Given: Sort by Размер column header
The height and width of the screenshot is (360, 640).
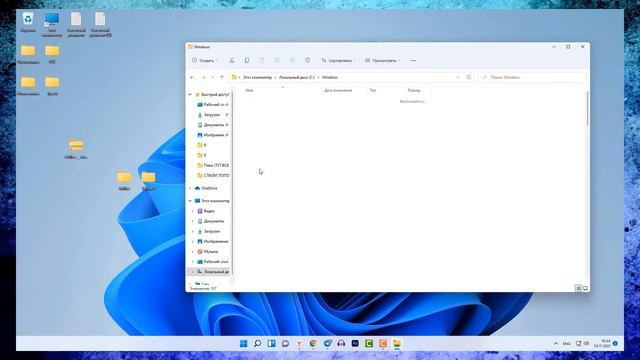Looking at the screenshot, I should pos(413,90).
